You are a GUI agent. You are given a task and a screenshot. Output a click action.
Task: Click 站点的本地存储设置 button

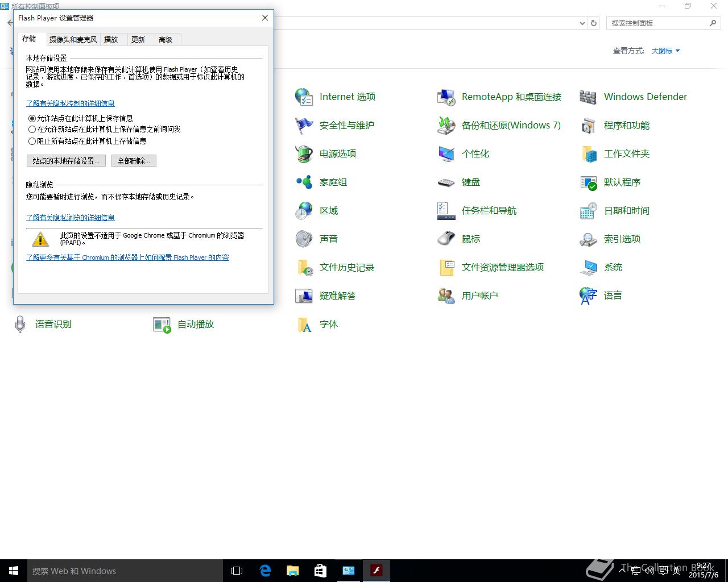pyautogui.click(x=66, y=161)
